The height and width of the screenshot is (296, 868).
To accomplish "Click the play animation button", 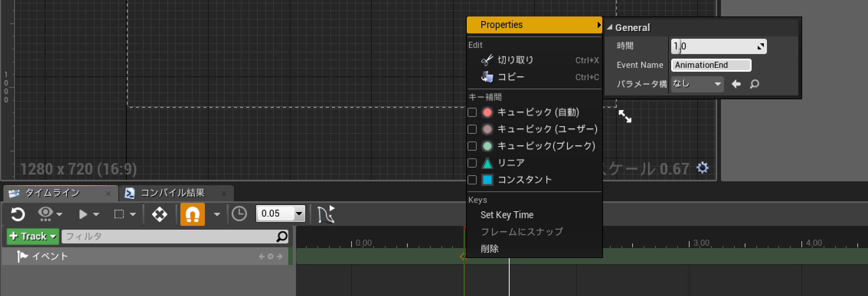I will point(82,214).
